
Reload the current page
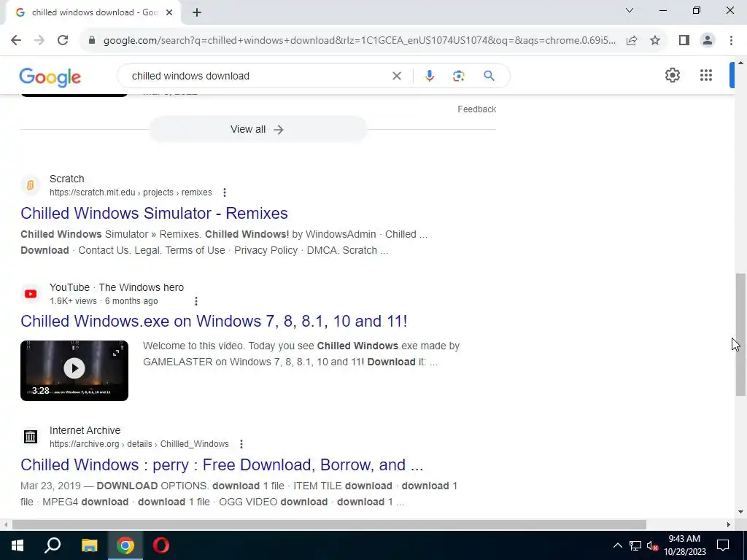pos(63,41)
